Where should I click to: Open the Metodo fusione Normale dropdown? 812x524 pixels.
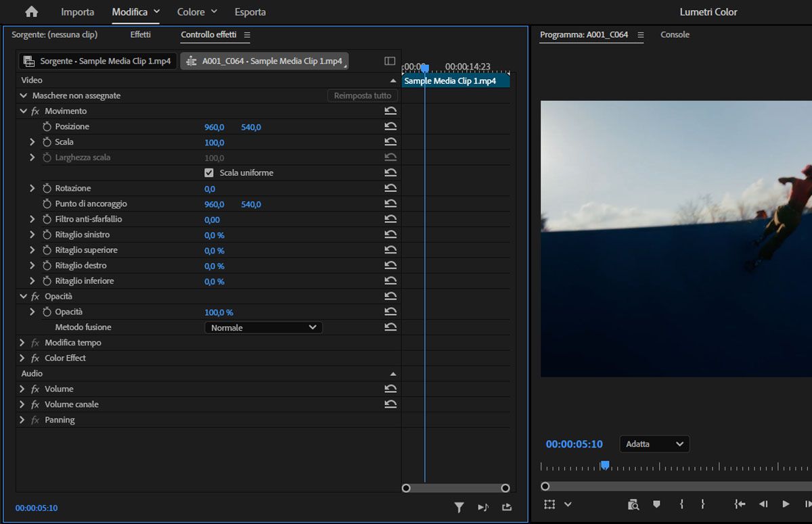tap(264, 327)
